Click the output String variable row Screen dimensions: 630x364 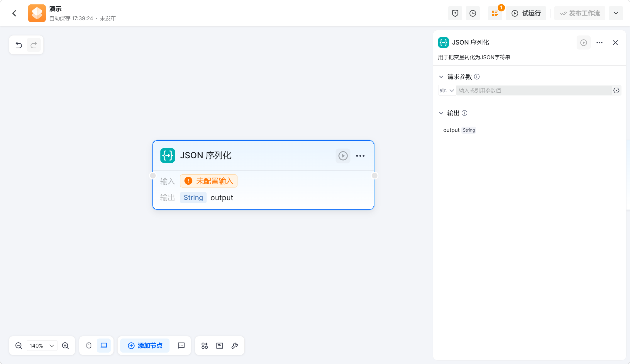point(459,130)
